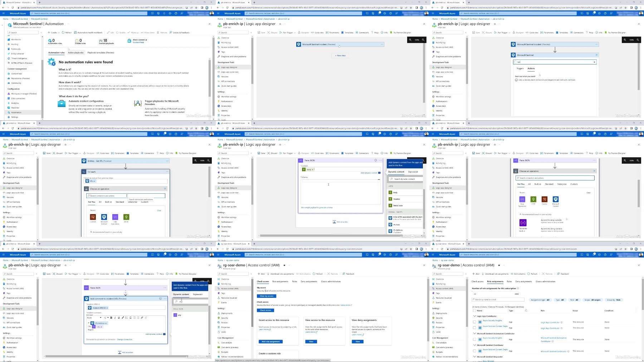Open the Font dropdown in comment editor

[x=94, y=318]
